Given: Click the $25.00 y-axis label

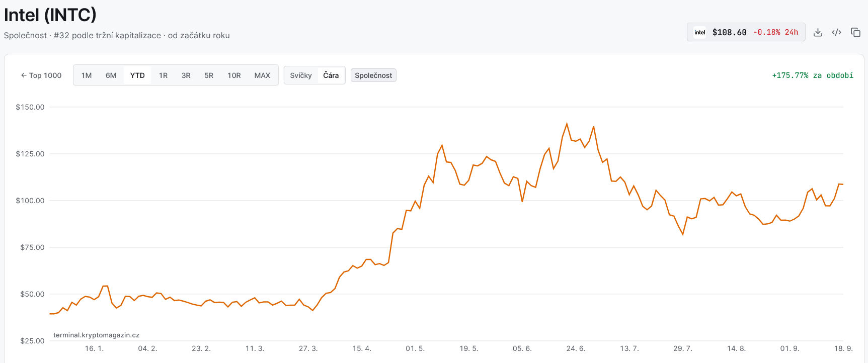Looking at the screenshot, I should [x=32, y=341].
